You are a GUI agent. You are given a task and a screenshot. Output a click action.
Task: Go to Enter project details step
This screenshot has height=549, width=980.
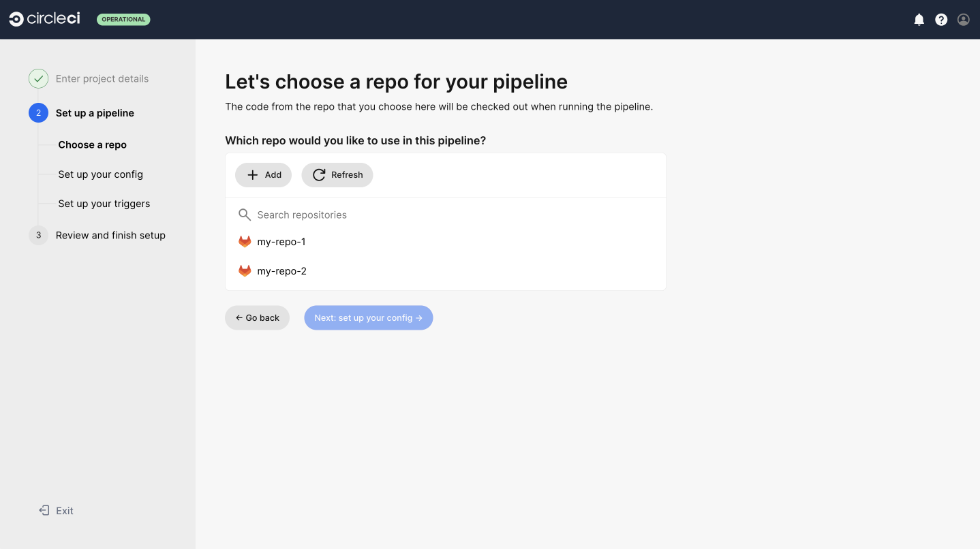click(x=102, y=78)
